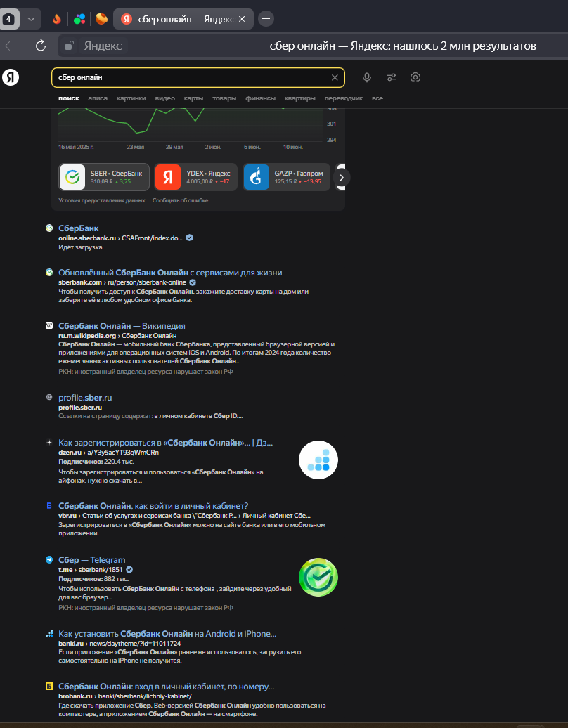Click the Yandex logo next to search box
568x728 pixels.
pos(11,77)
